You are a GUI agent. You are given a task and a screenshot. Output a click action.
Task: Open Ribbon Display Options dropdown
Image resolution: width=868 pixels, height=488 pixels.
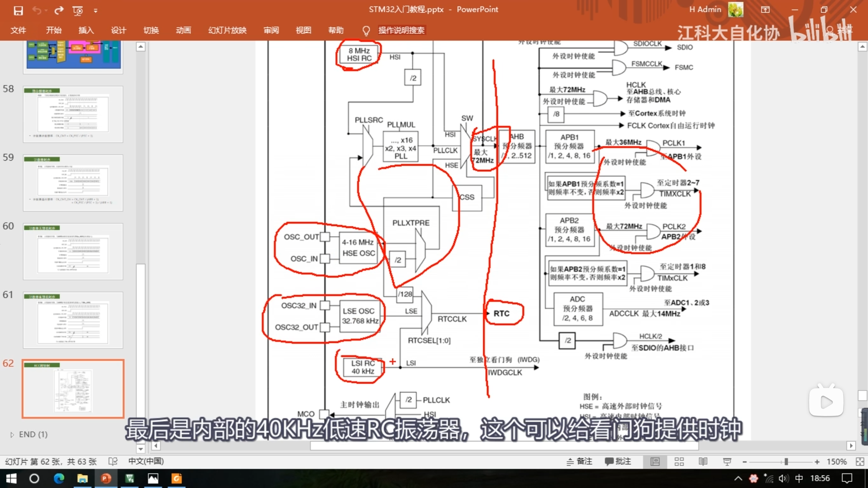[x=765, y=9]
